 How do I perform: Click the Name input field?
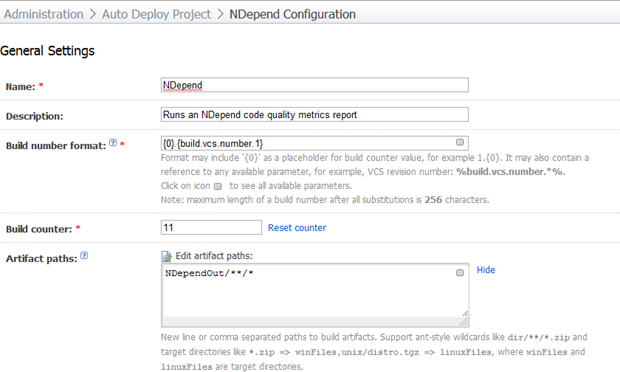pyautogui.click(x=314, y=85)
